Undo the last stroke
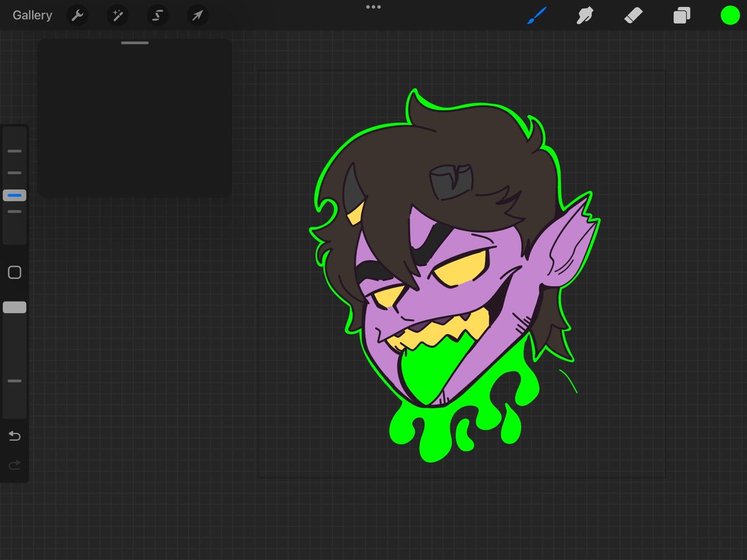Viewport: 747px width, 560px height. 15,436
